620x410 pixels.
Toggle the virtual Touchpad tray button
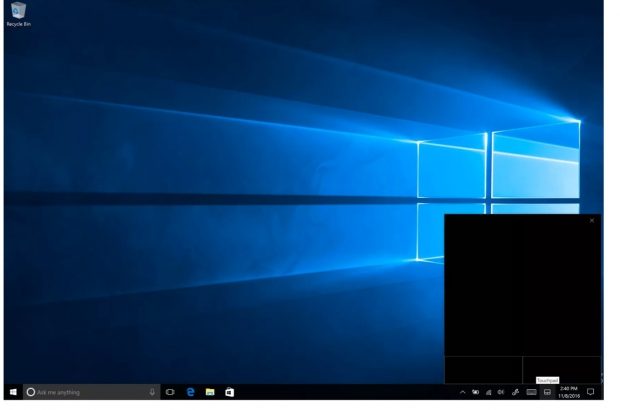[x=548, y=392]
